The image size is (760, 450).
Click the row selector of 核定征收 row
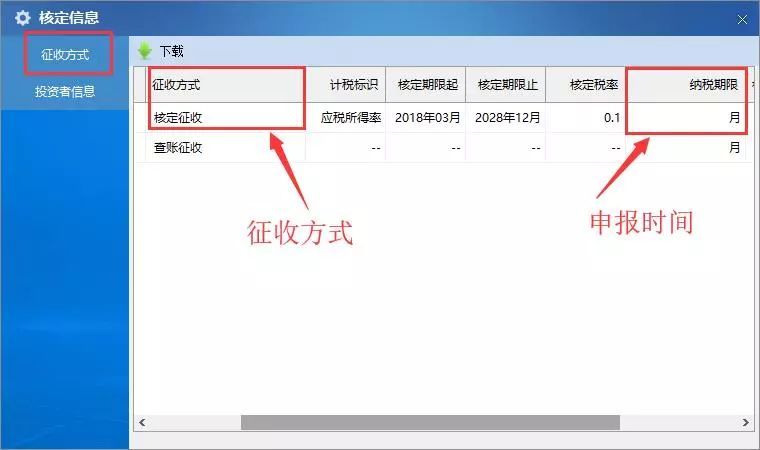click(x=140, y=117)
